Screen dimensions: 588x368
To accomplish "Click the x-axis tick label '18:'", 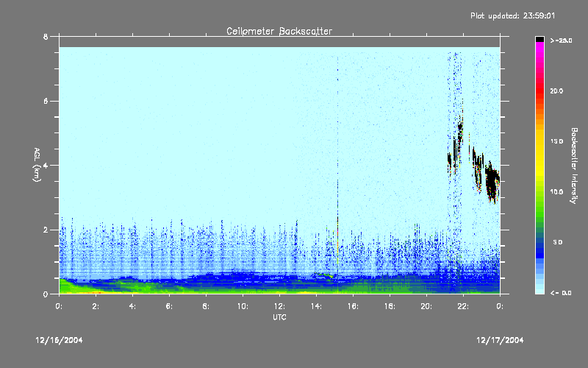I will (x=390, y=306).
